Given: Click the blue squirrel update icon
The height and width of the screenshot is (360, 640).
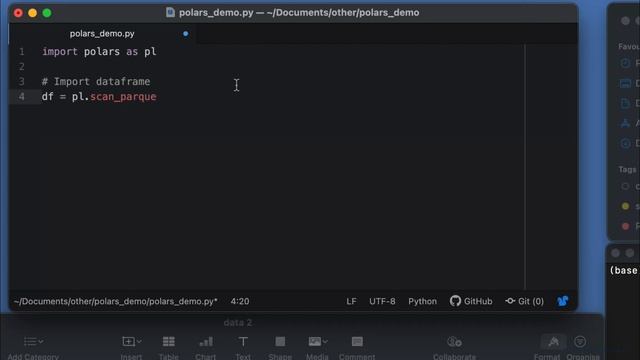Looking at the screenshot, I should [x=563, y=301].
